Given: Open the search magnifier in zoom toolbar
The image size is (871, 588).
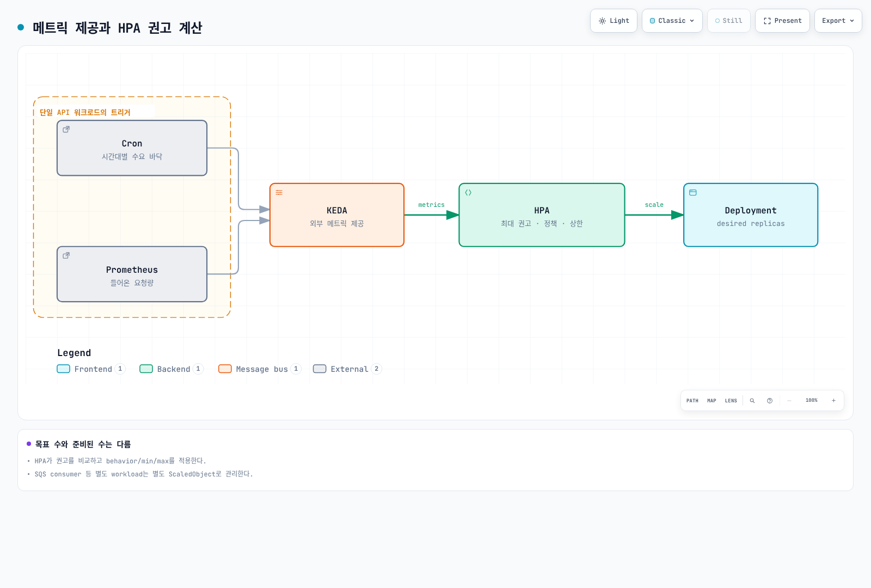Looking at the screenshot, I should (x=752, y=401).
